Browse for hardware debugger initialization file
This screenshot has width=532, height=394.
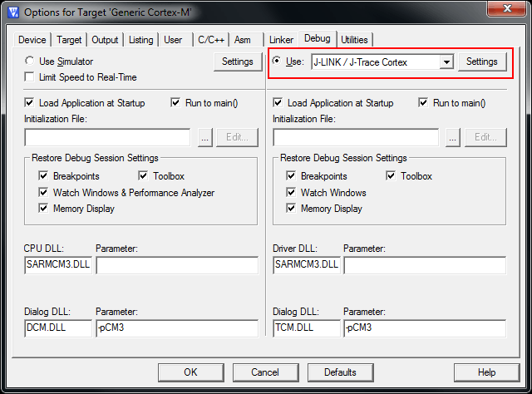(453, 138)
